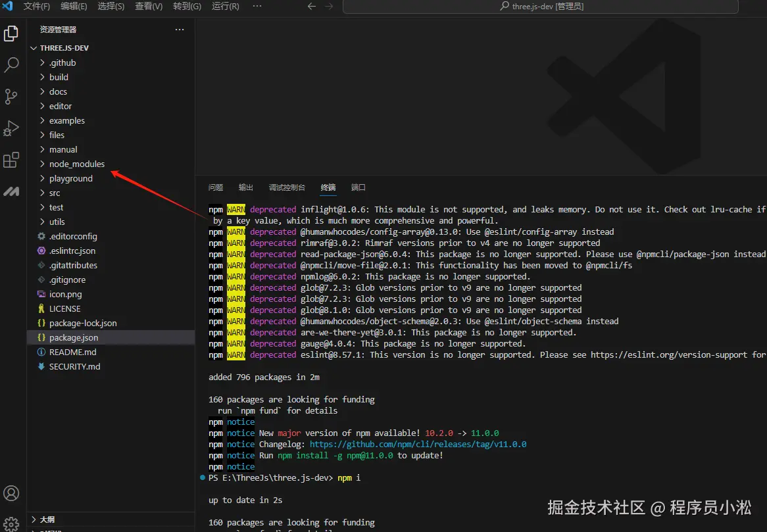Open the utils folder row

(x=111, y=222)
